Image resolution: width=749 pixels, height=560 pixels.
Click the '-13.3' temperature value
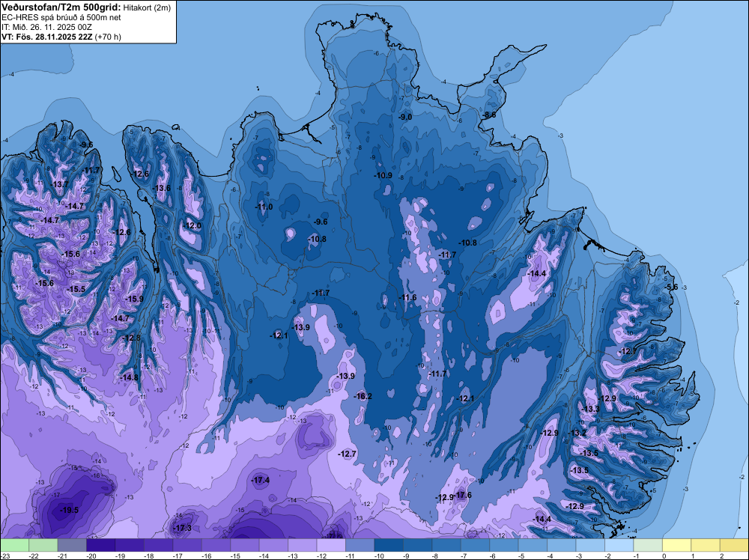(x=591, y=409)
